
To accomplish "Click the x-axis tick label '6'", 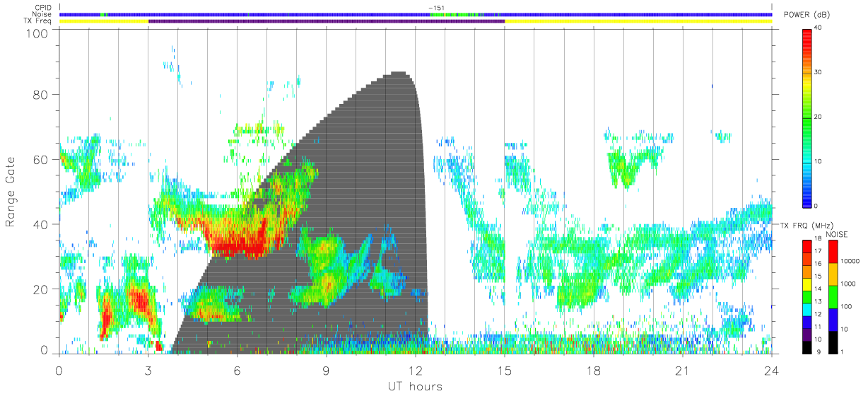I will (x=237, y=370).
